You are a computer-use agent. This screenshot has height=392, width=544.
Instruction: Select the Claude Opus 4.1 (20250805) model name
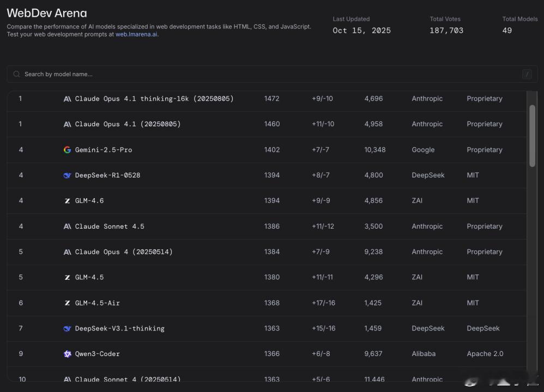point(128,124)
